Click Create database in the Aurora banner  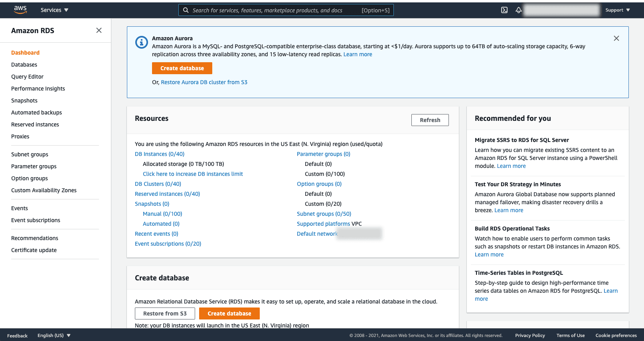(182, 68)
